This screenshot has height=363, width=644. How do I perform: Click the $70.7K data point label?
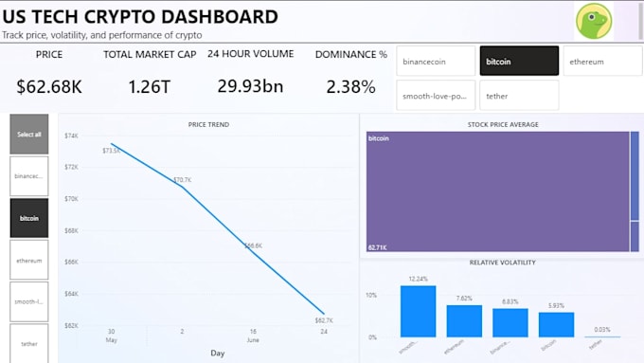coord(183,180)
